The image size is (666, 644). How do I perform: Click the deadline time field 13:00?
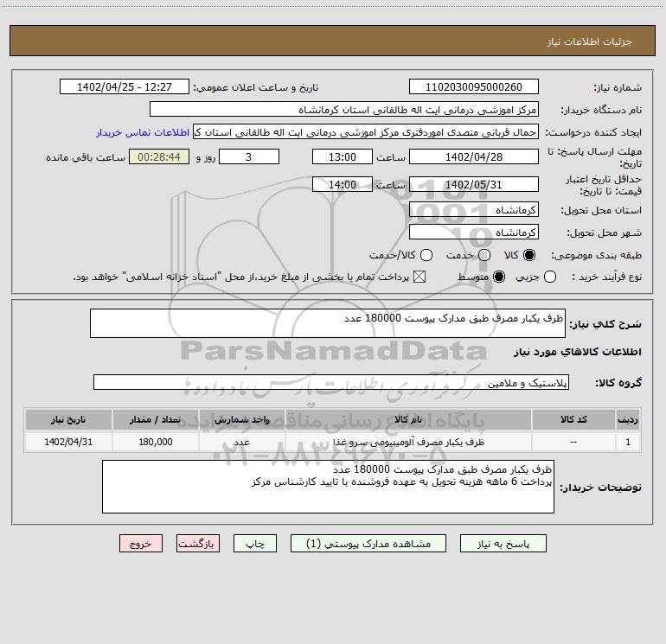coord(343,157)
